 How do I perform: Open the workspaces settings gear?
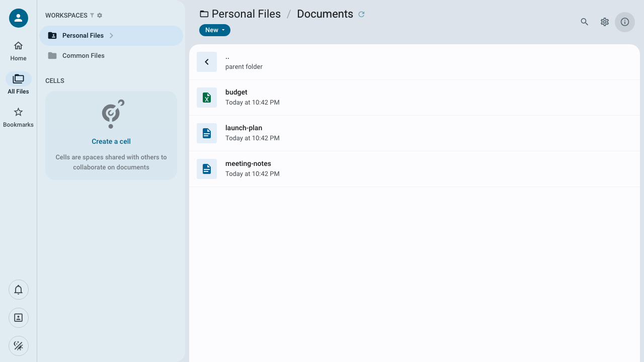point(100,16)
